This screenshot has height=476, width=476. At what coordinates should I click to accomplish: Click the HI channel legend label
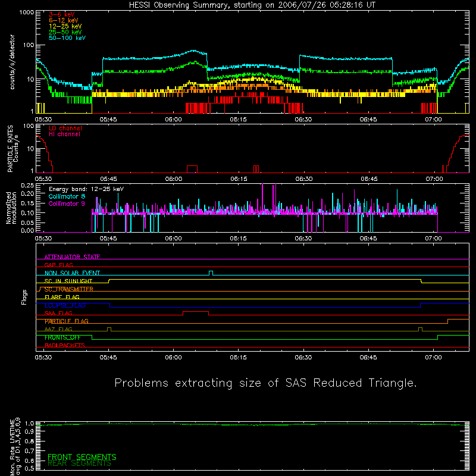tap(64, 134)
